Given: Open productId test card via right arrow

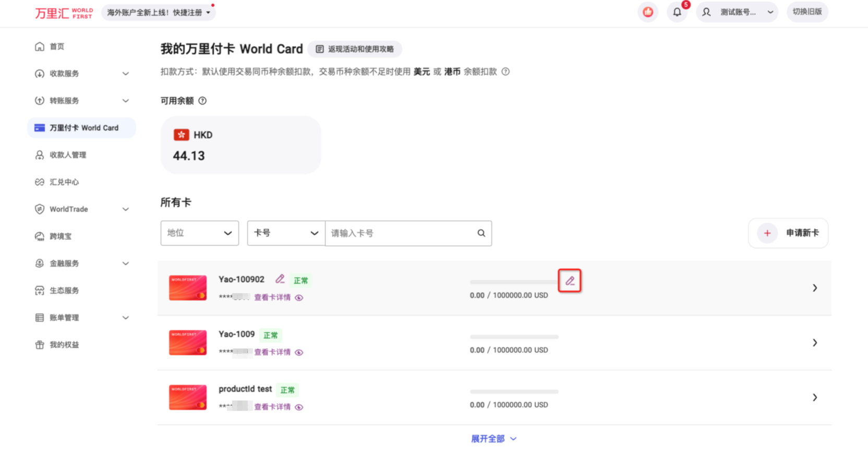Looking at the screenshot, I should (815, 397).
